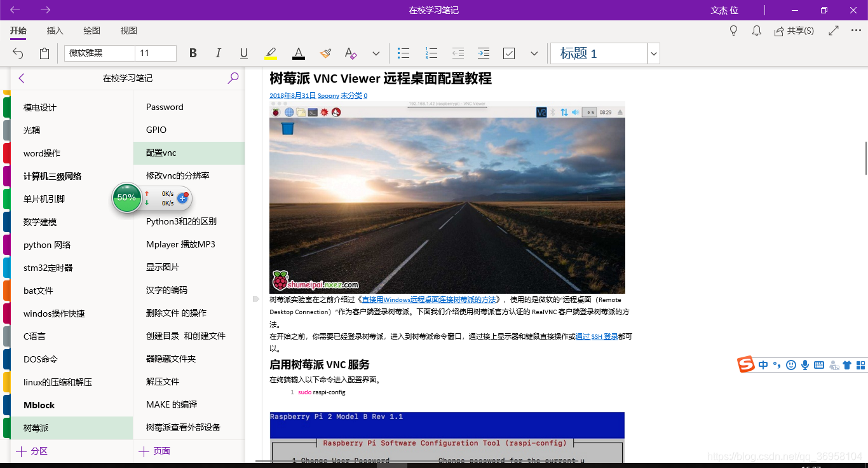Toggle bold formatting
The height and width of the screenshot is (468, 868).
coord(193,53)
